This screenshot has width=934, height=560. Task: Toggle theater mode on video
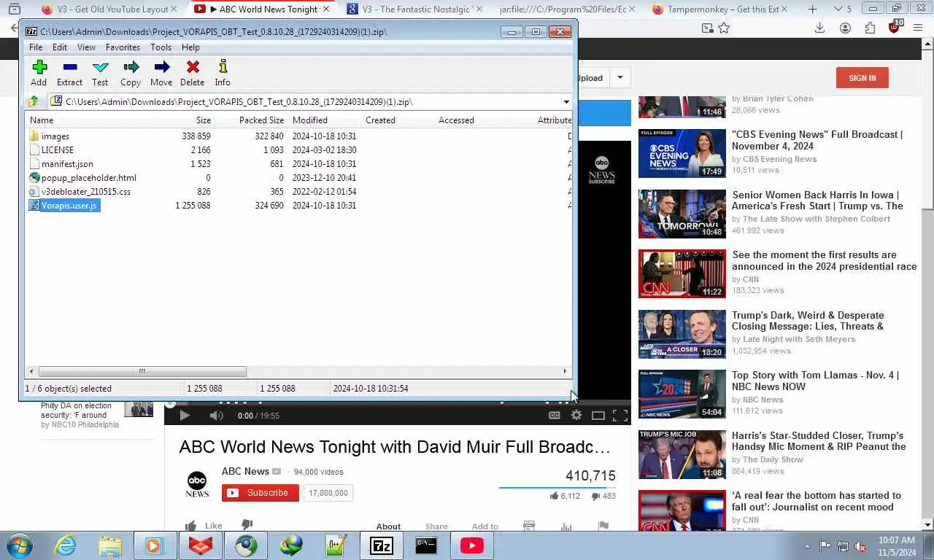coord(598,416)
